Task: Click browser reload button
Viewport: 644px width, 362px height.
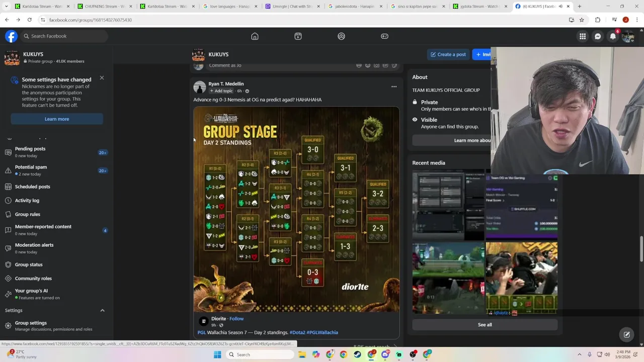Action: 30,20
